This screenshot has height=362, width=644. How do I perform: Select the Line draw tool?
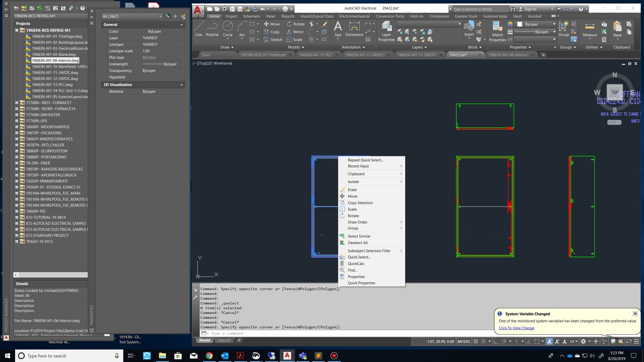click(199, 28)
